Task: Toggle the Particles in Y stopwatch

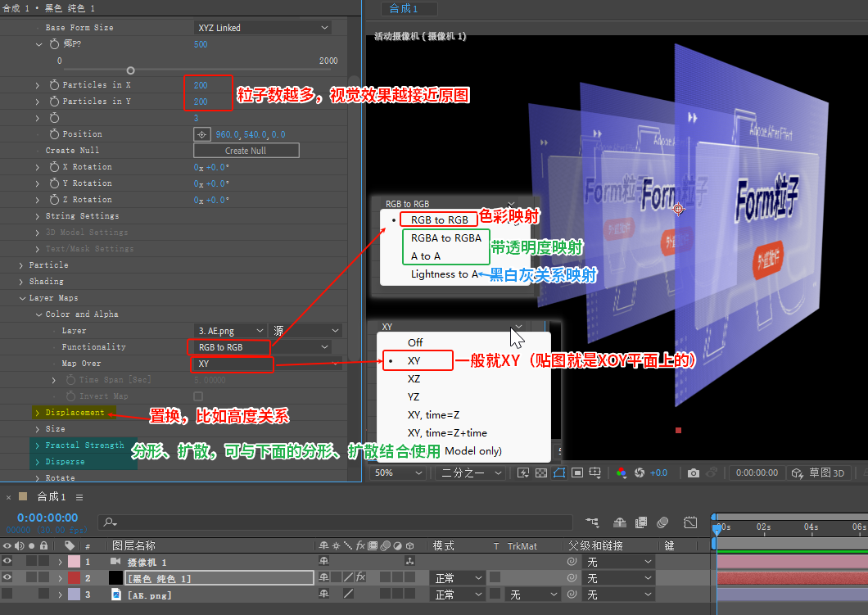Action: coord(54,102)
